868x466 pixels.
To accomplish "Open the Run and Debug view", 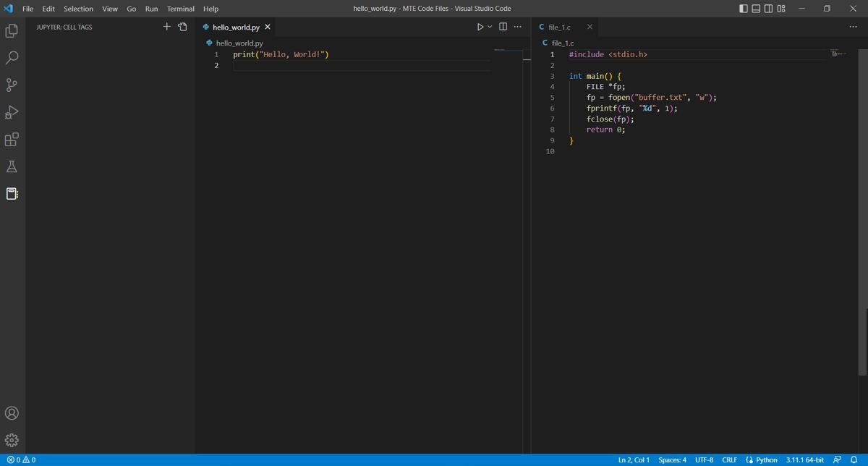I will coord(12,112).
